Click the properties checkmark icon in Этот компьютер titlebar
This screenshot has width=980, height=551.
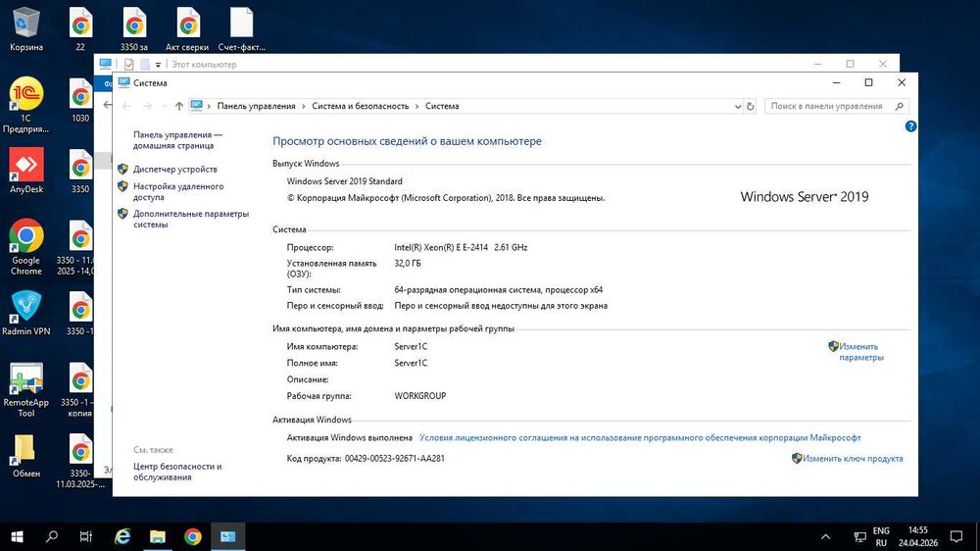(128, 65)
